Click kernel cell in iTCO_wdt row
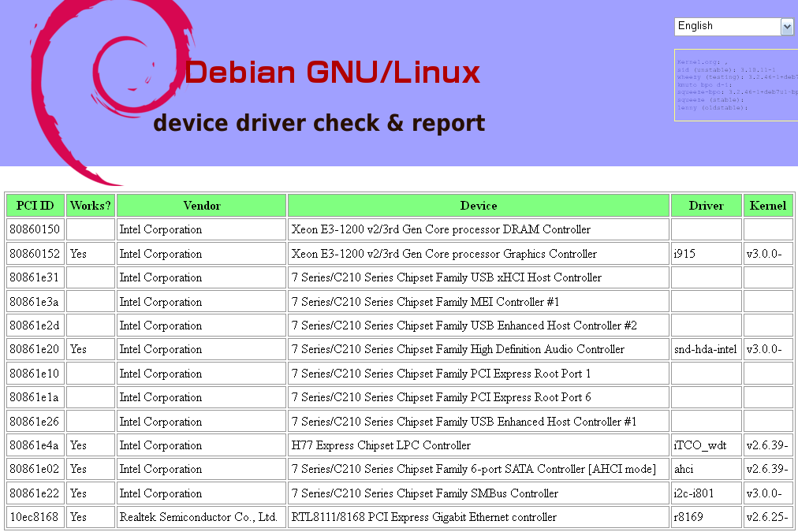798x532 pixels. (768, 445)
